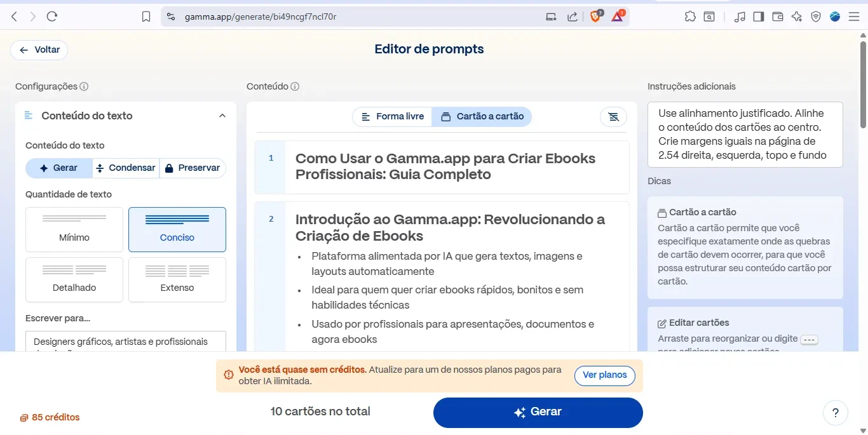868x435 pixels.
Task: Reload the current page
Action: (52, 17)
